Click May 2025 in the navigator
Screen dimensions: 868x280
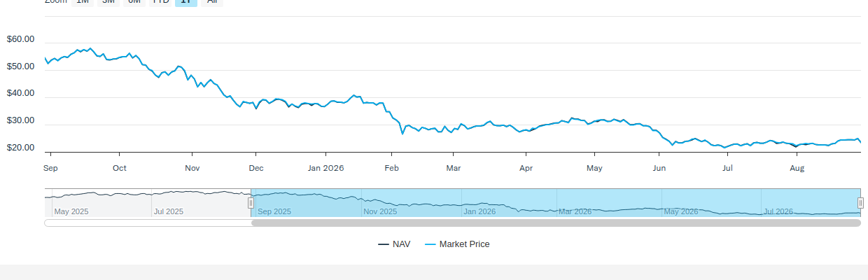coord(71,211)
